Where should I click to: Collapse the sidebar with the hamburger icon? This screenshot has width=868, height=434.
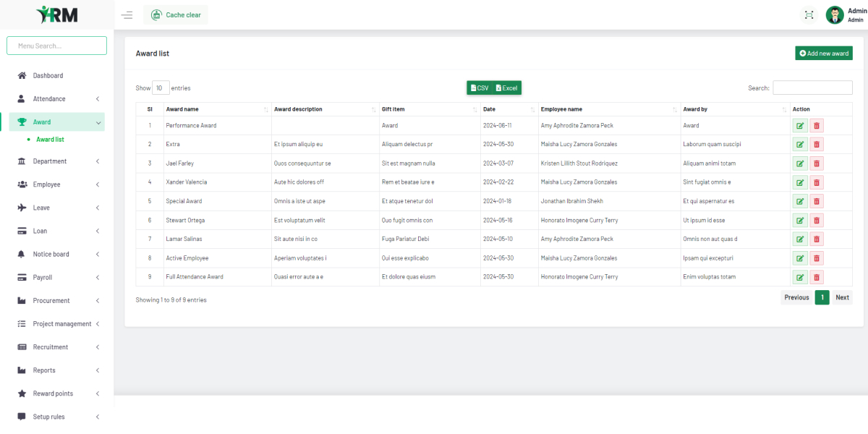(127, 14)
